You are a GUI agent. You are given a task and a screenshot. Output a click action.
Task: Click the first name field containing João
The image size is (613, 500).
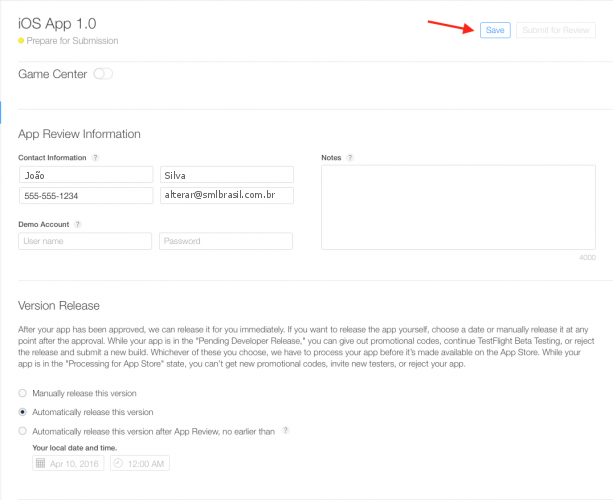[x=84, y=175]
